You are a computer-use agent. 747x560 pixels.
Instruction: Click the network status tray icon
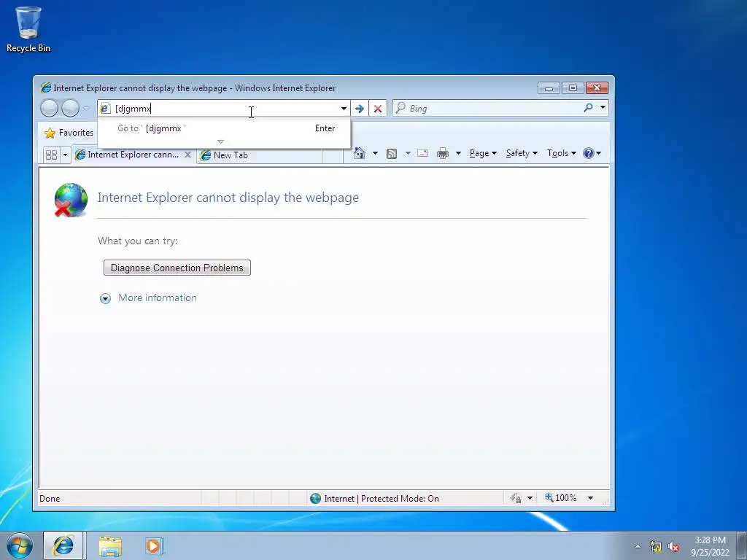click(656, 547)
